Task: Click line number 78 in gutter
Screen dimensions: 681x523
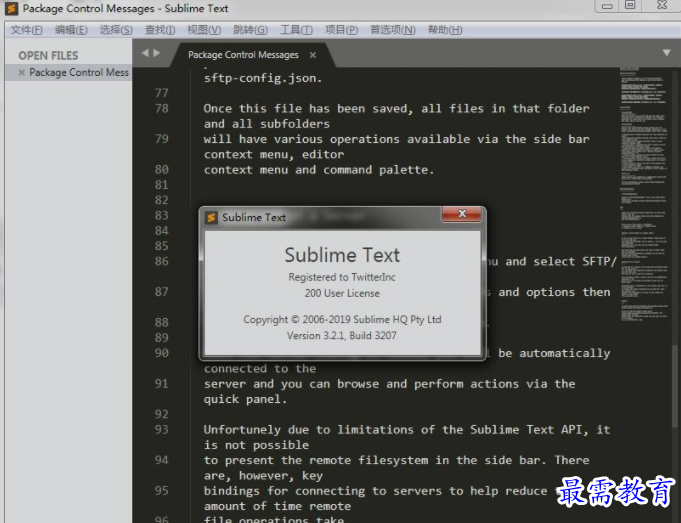Action: click(162, 109)
